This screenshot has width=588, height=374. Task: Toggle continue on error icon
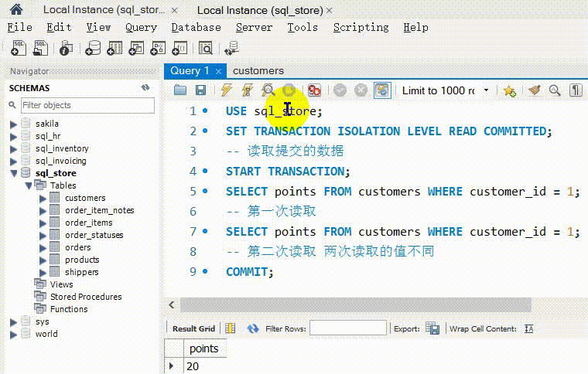coord(314,90)
